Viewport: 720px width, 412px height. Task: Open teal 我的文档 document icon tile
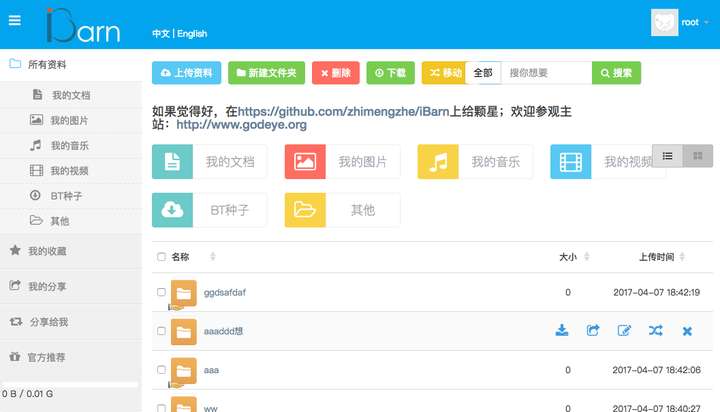[x=172, y=162]
